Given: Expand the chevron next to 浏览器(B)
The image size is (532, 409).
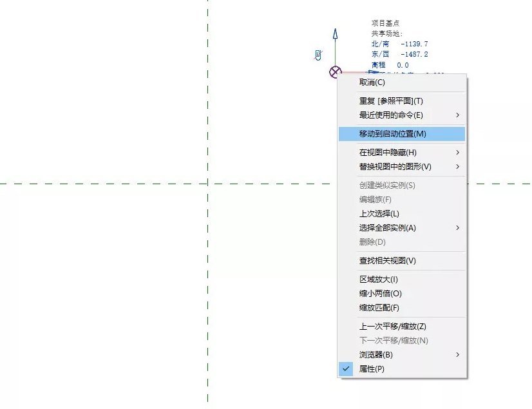Looking at the screenshot, I should (458, 355).
